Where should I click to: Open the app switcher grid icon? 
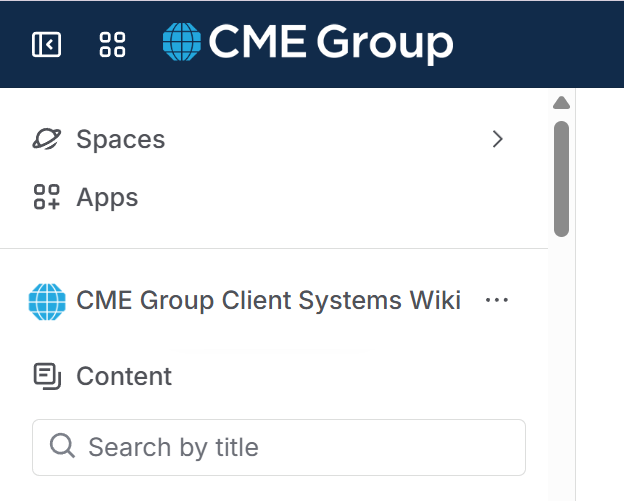tap(112, 44)
